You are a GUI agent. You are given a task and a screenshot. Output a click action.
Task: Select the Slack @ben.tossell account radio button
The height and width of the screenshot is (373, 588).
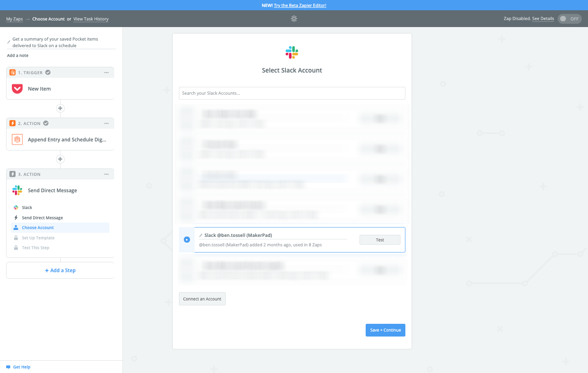pos(187,239)
